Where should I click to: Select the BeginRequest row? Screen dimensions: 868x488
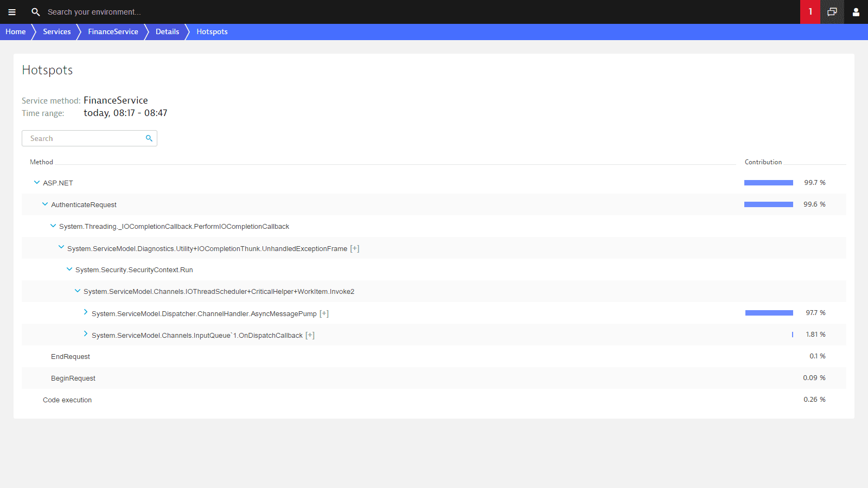coord(434,378)
